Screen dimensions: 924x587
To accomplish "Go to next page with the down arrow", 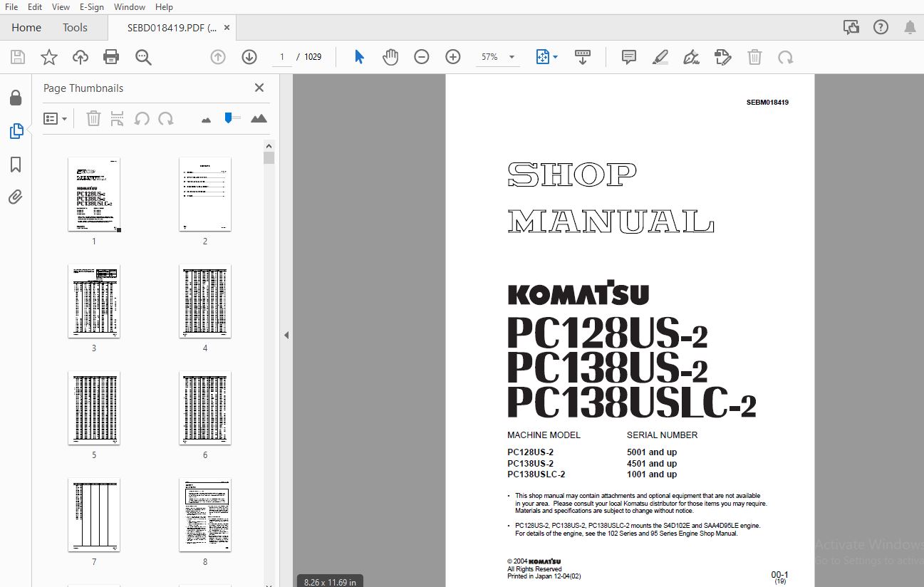I will (x=249, y=57).
